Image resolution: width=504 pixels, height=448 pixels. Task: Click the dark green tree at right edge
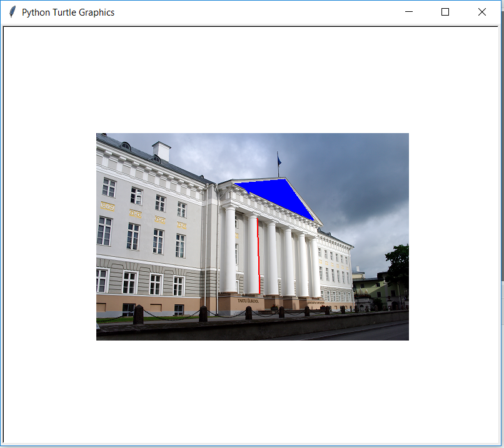pyautogui.click(x=399, y=266)
